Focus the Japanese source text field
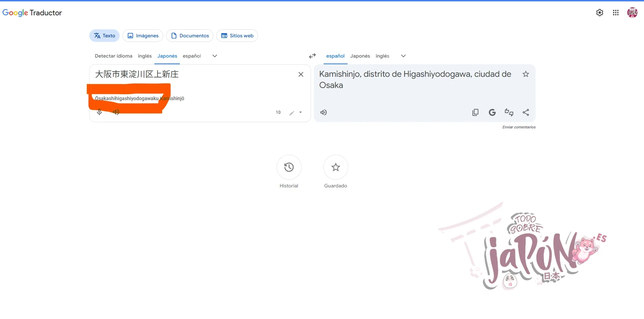The width and height of the screenshot is (644, 319). 194,74
